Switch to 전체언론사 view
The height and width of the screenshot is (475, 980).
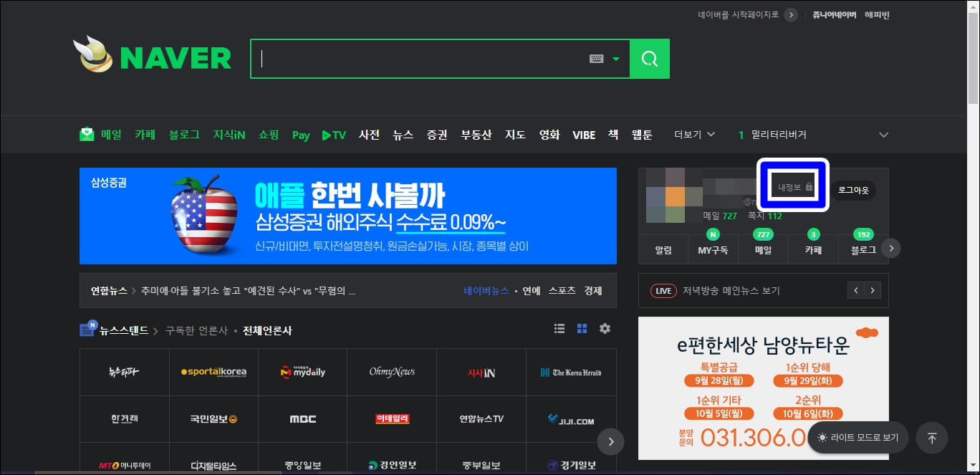267,330
